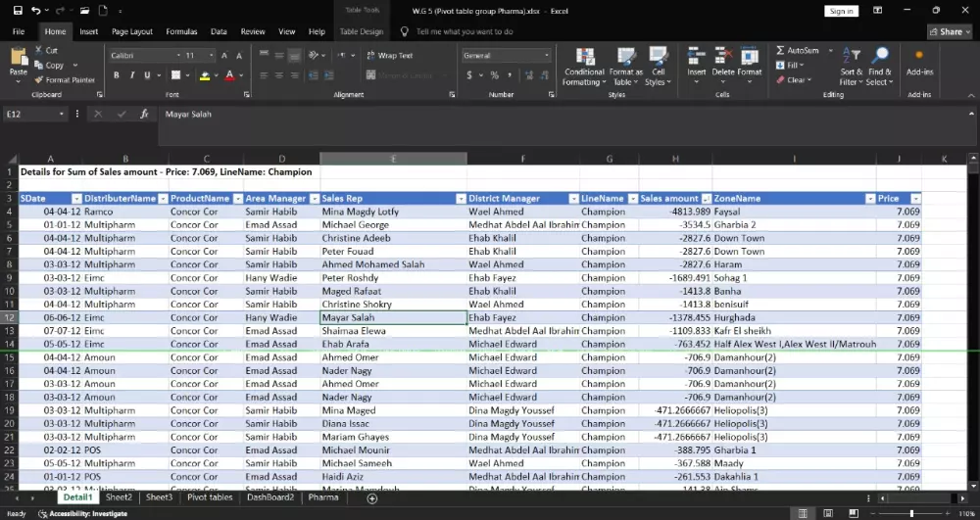
Task: Open the Clear dropdown
Action: [x=794, y=80]
